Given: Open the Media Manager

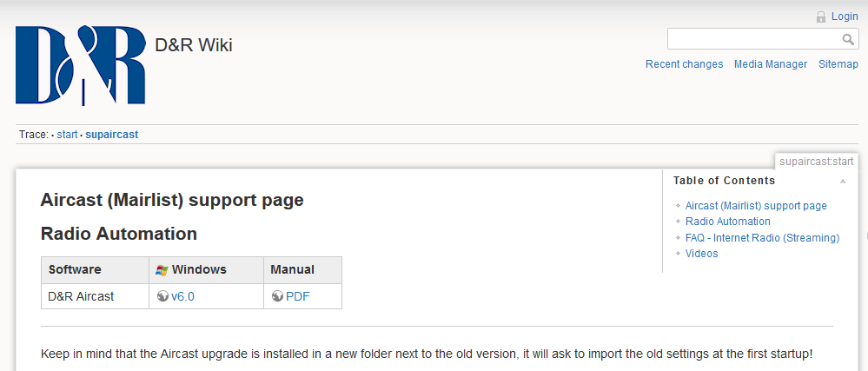Looking at the screenshot, I should click(x=770, y=64).
